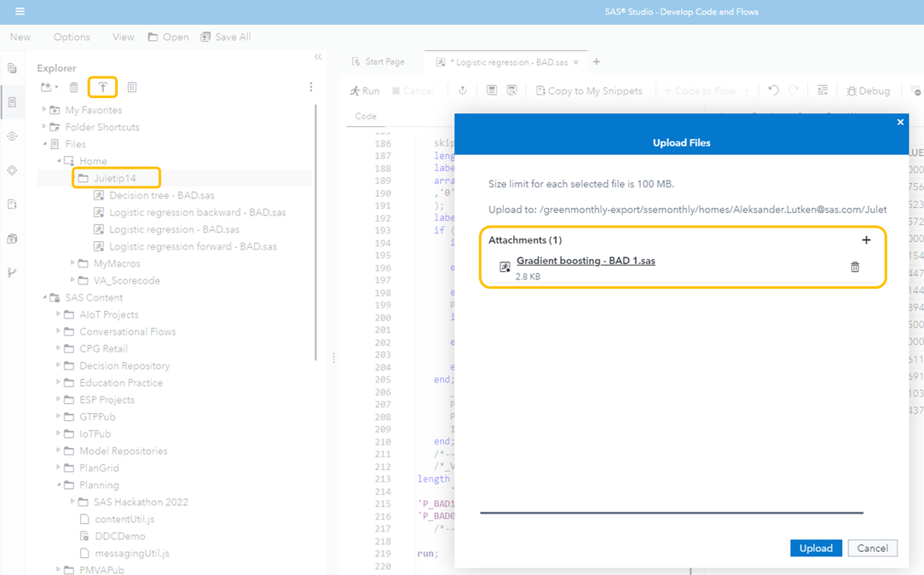Remove the Gradient boosting attachment with trash icon

(x=855, y=267)
